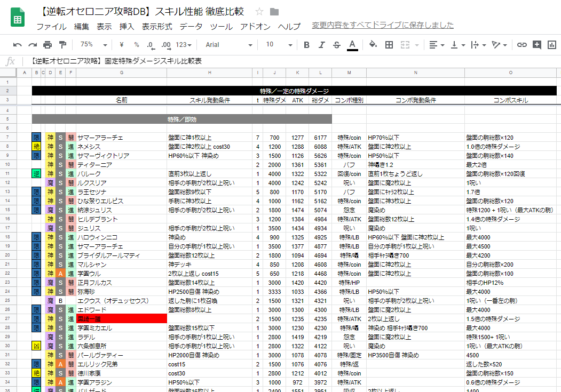This screenshot has width=561, height=392.
Task: Open the ファイル menu
Action: [x=52, y=27]
